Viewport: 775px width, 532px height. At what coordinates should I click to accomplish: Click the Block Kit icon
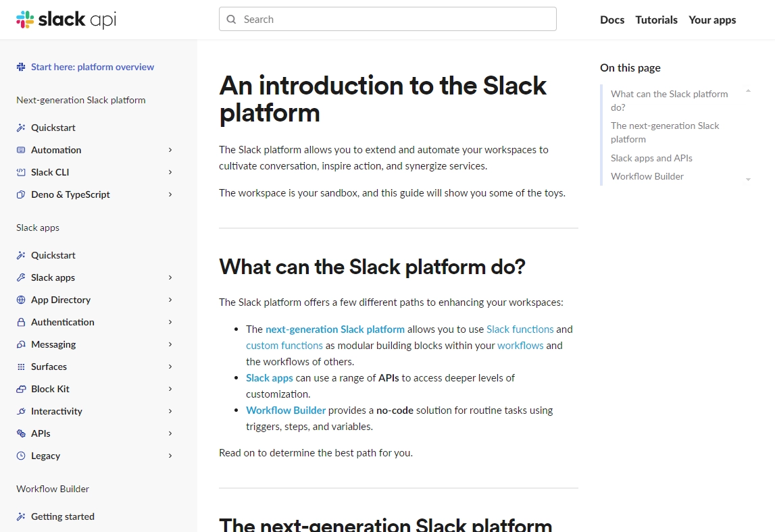[21, 389]
